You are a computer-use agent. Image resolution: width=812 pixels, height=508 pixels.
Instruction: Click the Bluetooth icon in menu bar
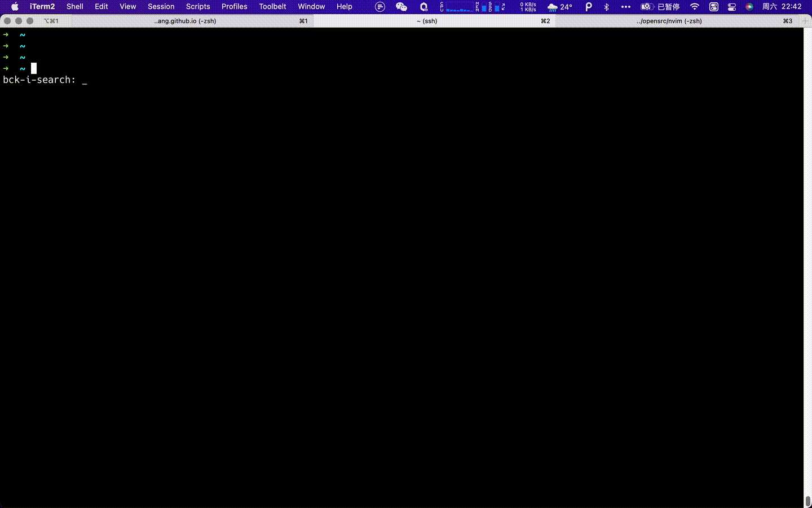click(x=607, y=7)
